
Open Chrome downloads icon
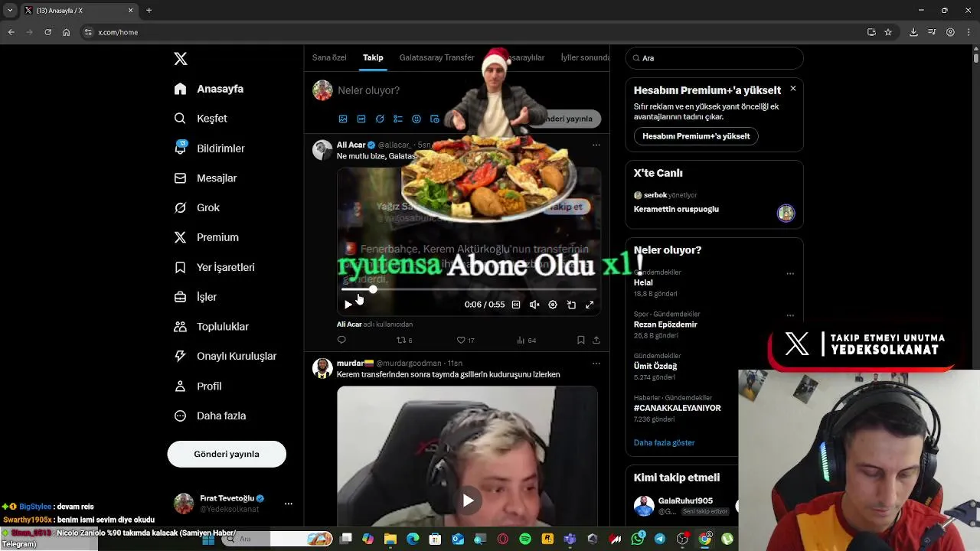913,32
